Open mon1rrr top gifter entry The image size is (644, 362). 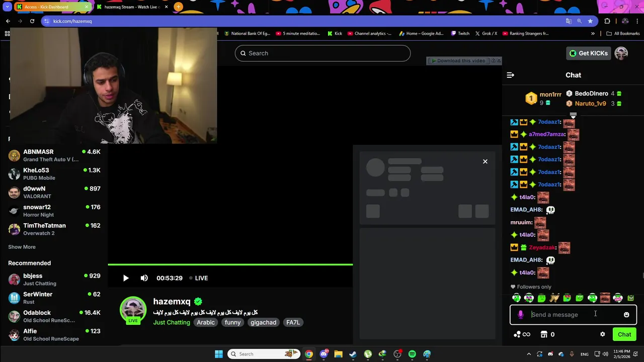[544, 99]
